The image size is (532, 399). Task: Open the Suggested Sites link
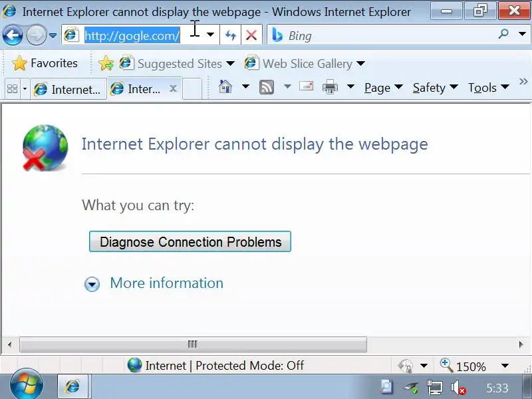coord(171,63)
